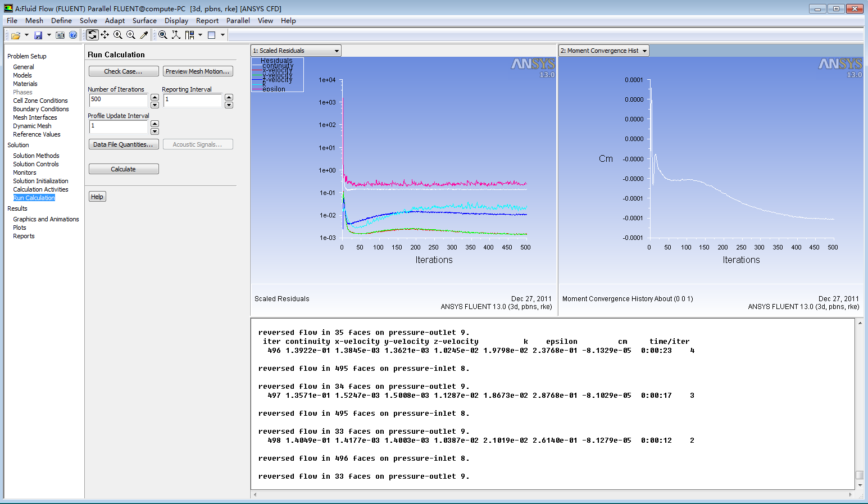The height and width of the screenshot is (504, 868).
Task: Open help via the question mark icon
Action: click(73, 35)
